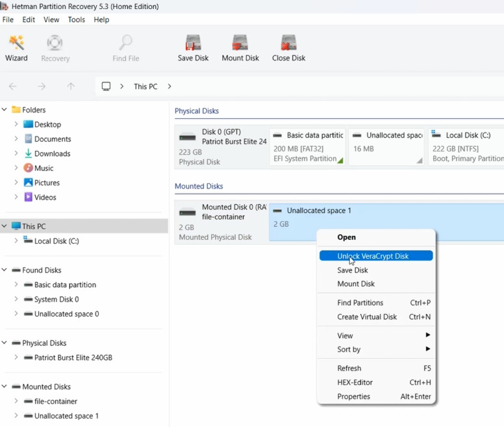Select Local Disk (C:) in tree
This screenshot has height=427, width=504.
point(57,241)
